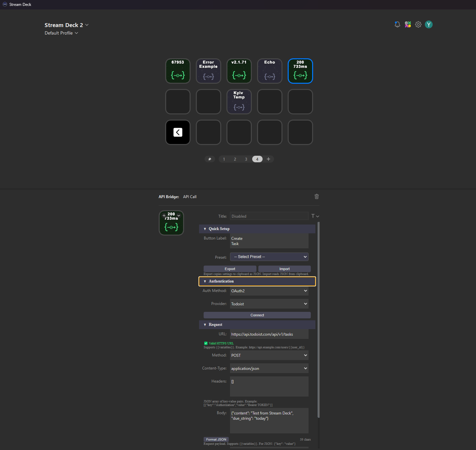Click the Connect button
Viewport: 476px width, 450px height.
[x=257, y=315]
